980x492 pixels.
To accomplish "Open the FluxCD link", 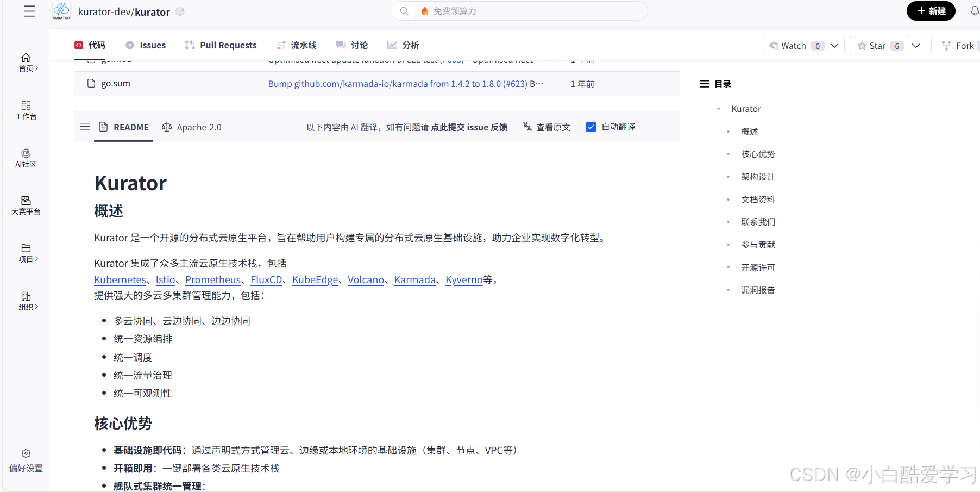I will click(x=266, y=279).
